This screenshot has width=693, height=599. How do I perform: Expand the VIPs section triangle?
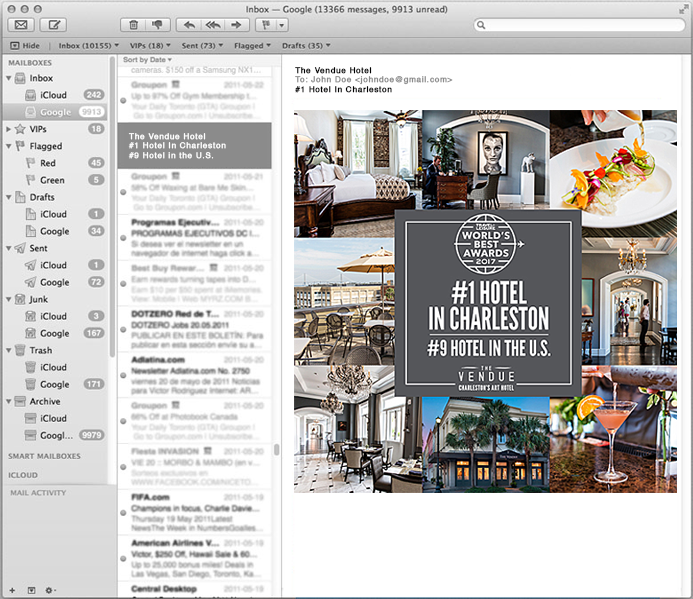[x=9, y=129]
